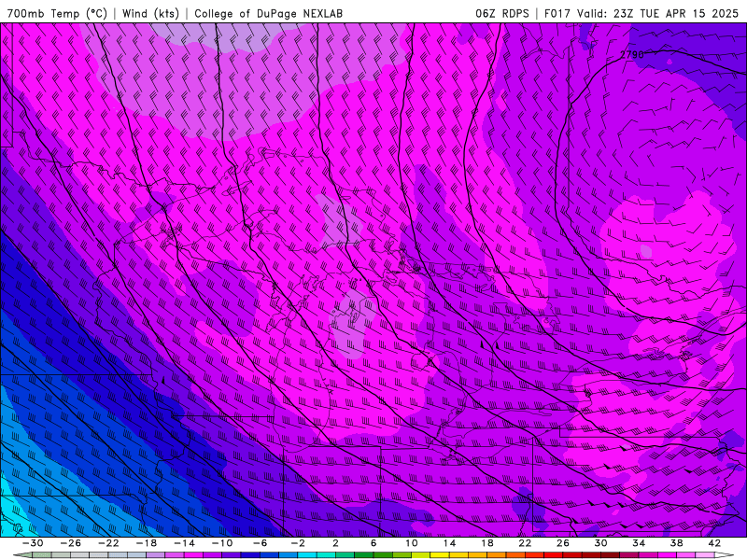Image resolution: width=747 pixels, height=560 pixels.
Task: Click the "F017" forecast hour text
Action: [557, 13]
